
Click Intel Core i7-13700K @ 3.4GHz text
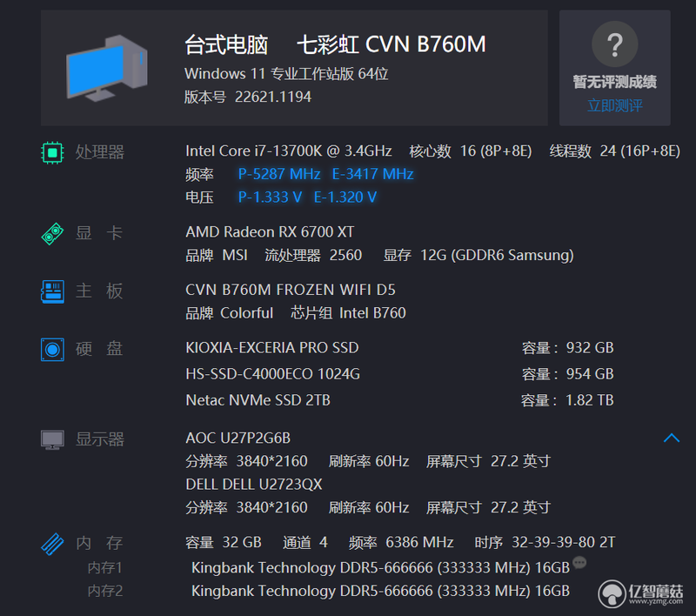click(x=289, y=151)
